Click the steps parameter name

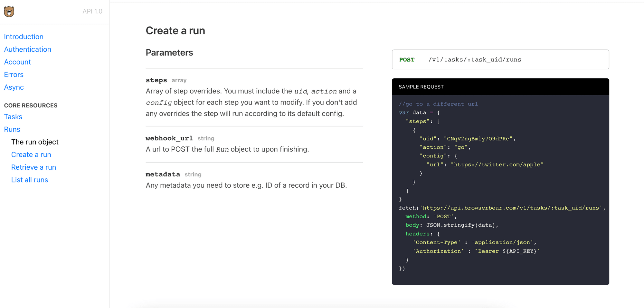click(156, 80)
